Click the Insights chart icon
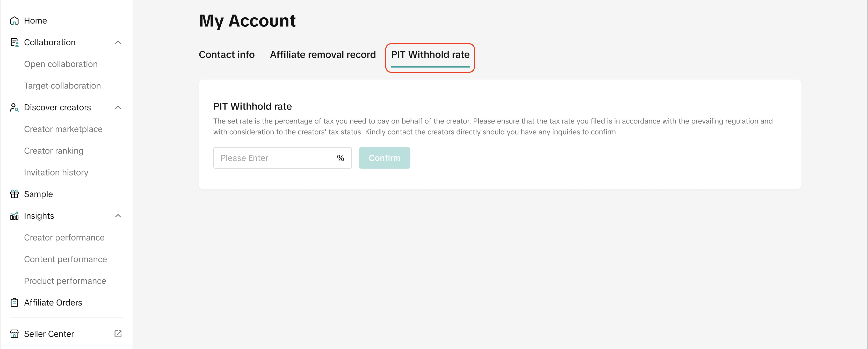This screenshot has width=868, height=349. [x=14, y=216]
